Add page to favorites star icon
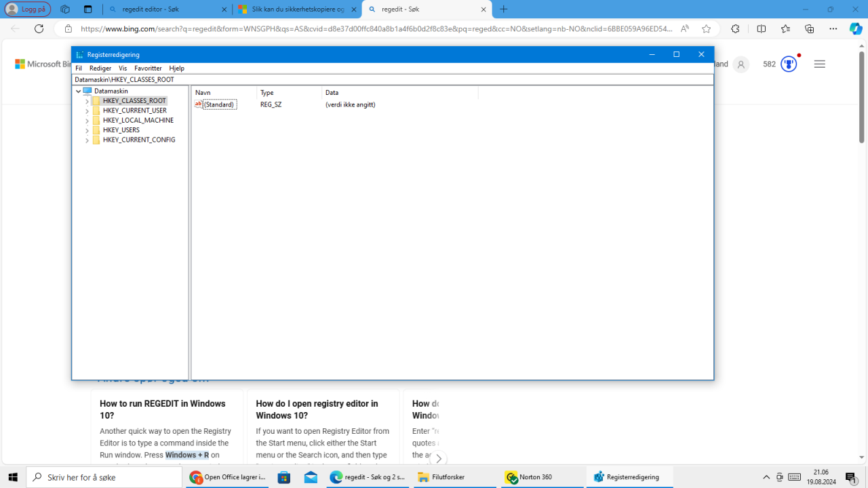868x488 pixels. pos(707,28)
